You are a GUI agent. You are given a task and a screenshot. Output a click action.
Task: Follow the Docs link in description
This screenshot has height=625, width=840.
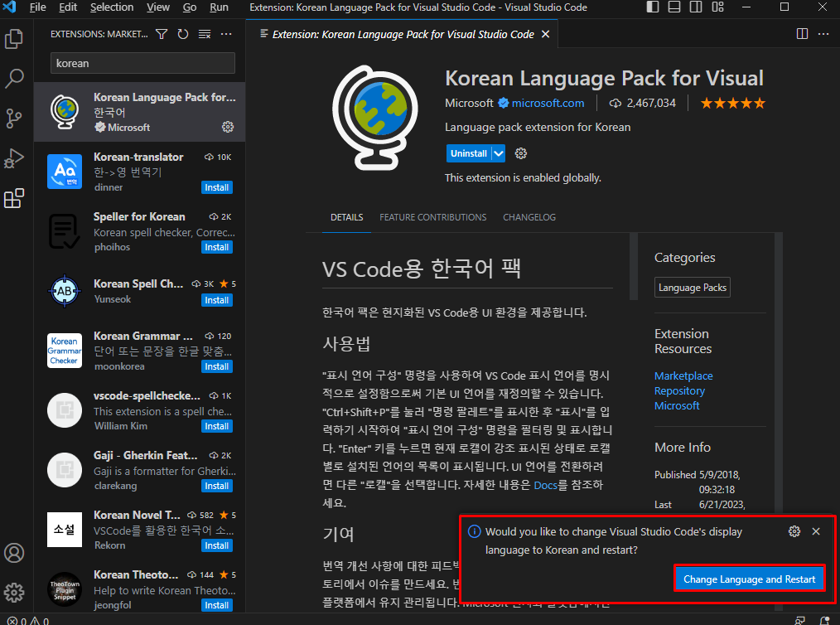[545, 485]
